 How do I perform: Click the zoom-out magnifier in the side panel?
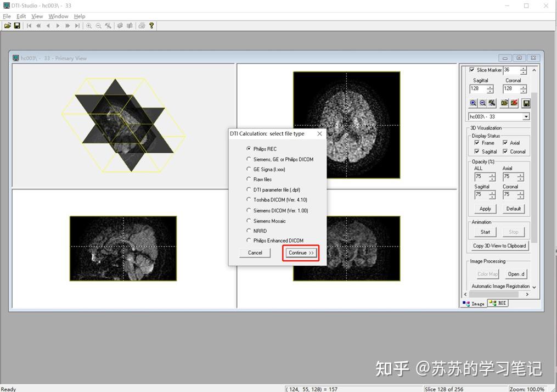pyautogui.click(x=483, y=103)
